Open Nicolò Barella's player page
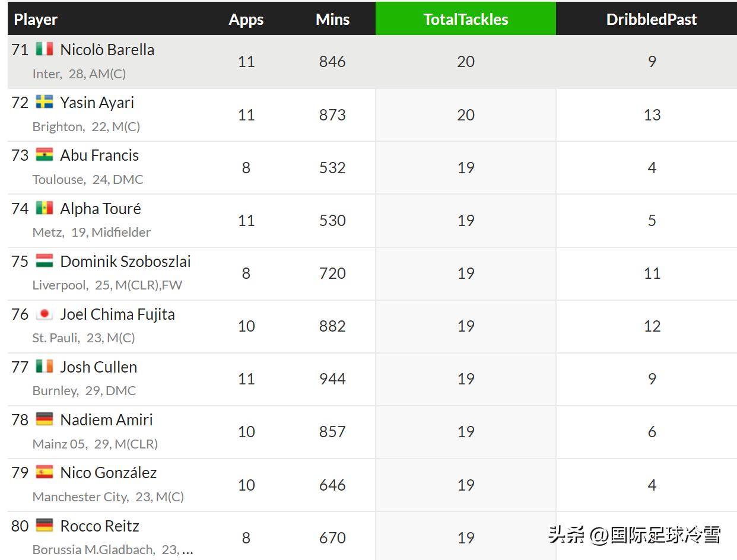Screen dimensions: 737x560 pyautogui.click(x=107, y=50)
